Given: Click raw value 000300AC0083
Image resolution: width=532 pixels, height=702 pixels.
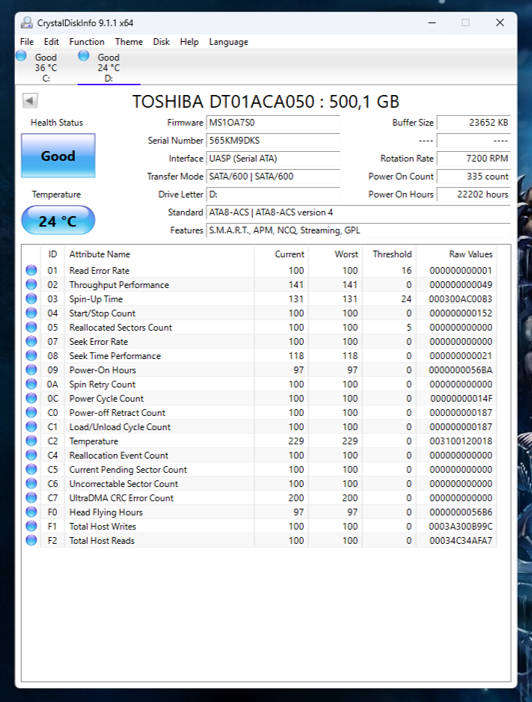Looking at the screenshot, I should tap(460, 299).
